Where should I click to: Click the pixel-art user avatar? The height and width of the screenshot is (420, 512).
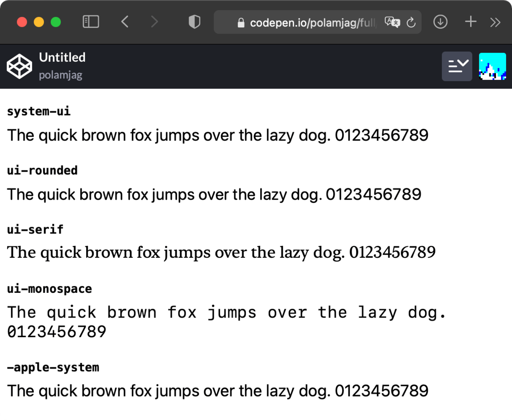pyautogui.click(x=492, y=67)
